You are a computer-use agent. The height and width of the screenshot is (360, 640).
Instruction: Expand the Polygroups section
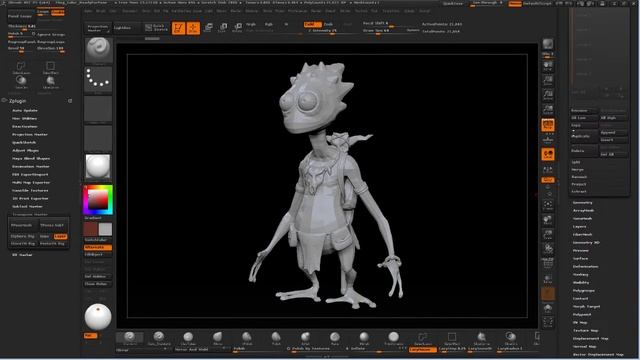click(584, 291)
